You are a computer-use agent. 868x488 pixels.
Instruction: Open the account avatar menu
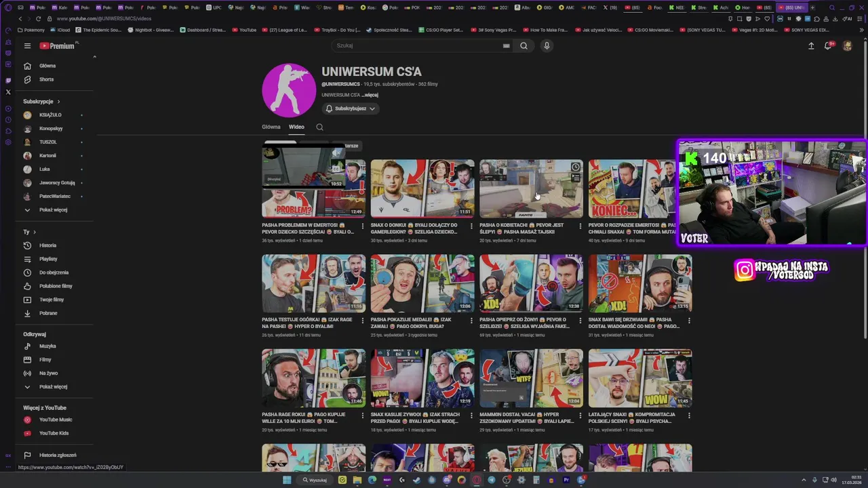847,46
